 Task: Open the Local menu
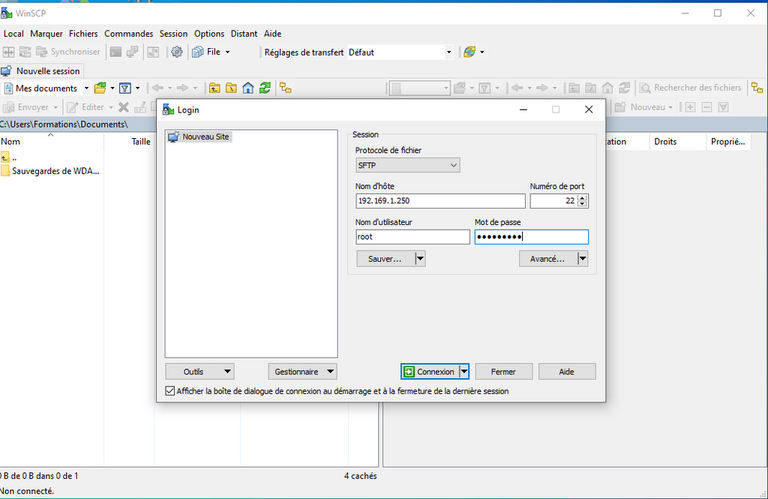pos(13,34)
